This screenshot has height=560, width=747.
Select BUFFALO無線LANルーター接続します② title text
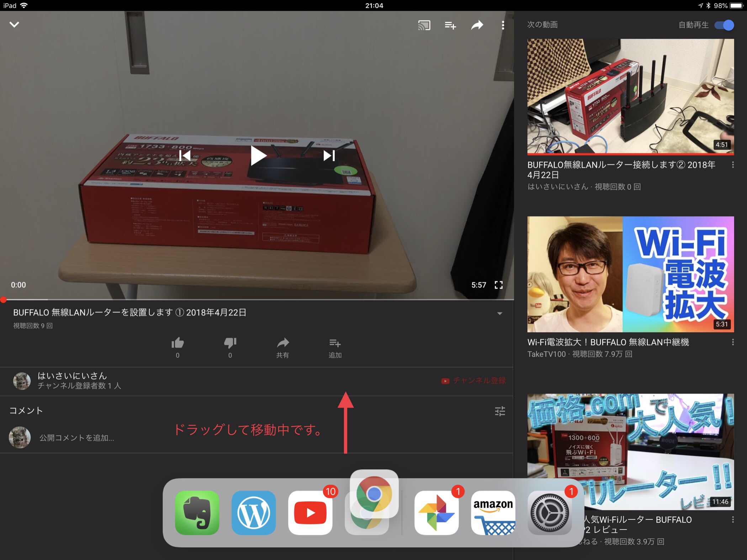coord(621,170)
